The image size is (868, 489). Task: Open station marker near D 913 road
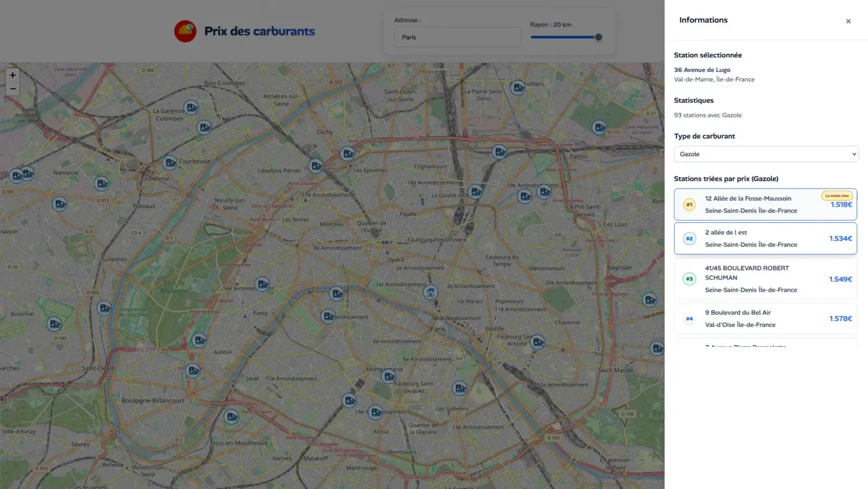[101, 183]
